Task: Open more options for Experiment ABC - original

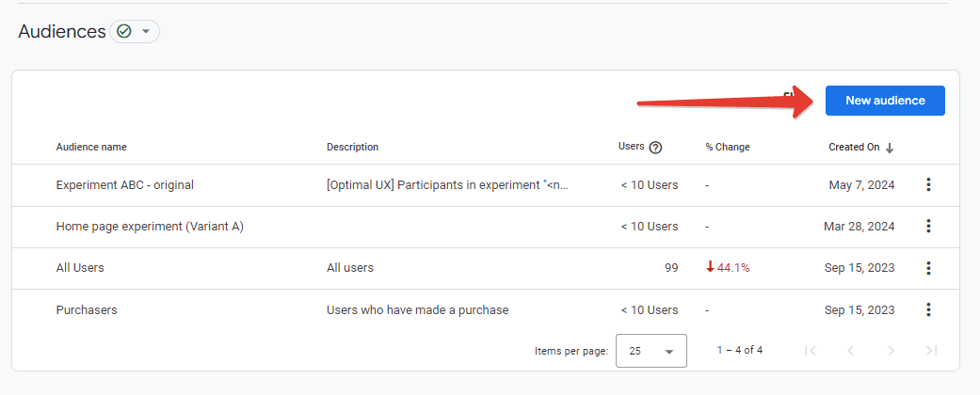Action: (929, 184)
